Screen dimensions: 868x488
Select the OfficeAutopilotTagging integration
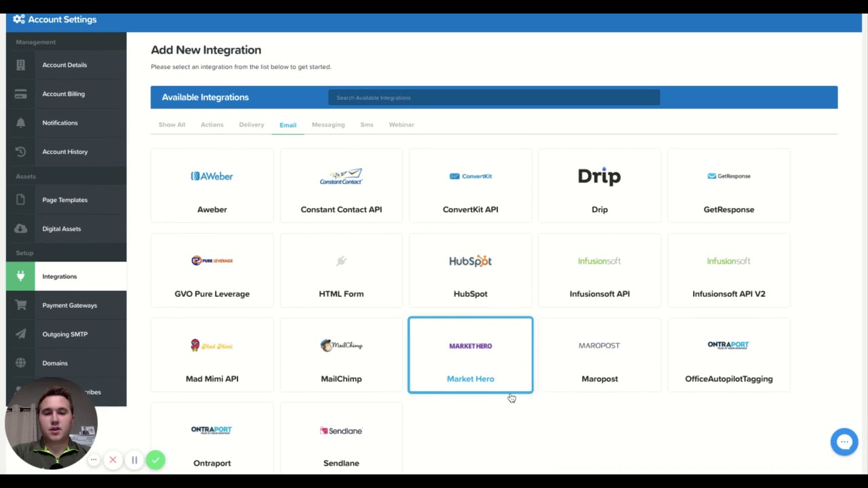[x=729, y=355]
